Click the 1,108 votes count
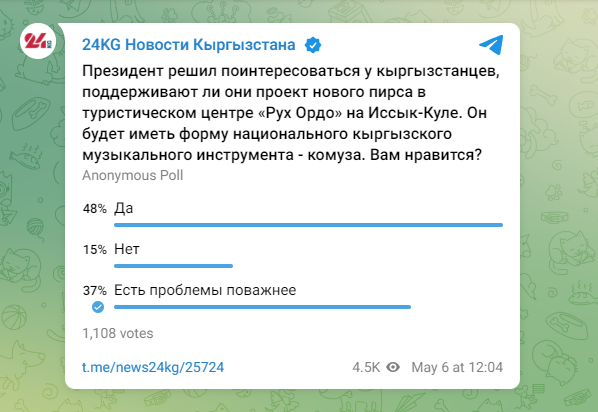This screenshot has width=598, height=412. pyautogui.click(x=118, y=333)
